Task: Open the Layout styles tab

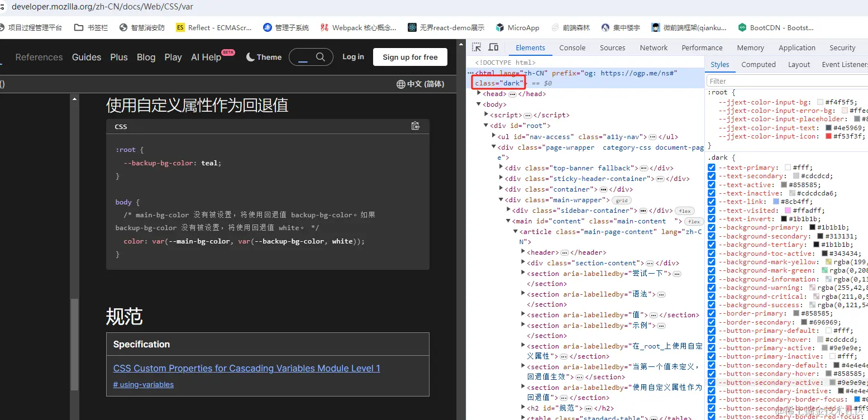Action: click(799, 64)
